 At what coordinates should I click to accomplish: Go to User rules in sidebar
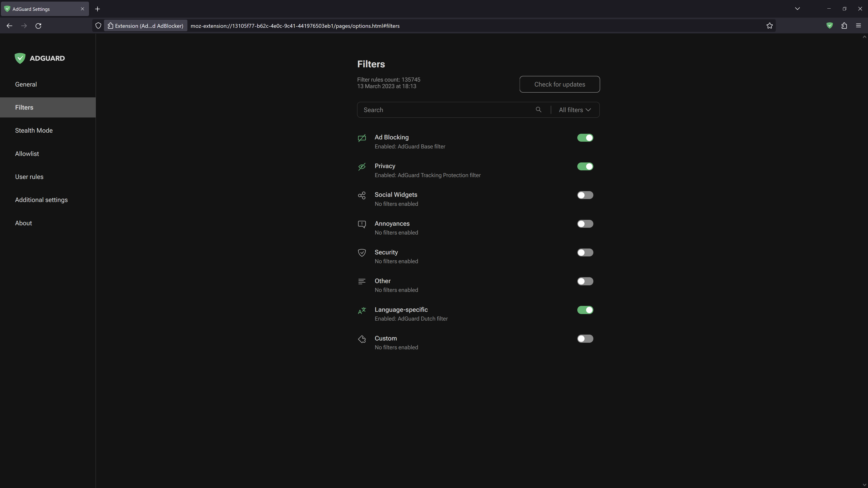tap(29, 177)
